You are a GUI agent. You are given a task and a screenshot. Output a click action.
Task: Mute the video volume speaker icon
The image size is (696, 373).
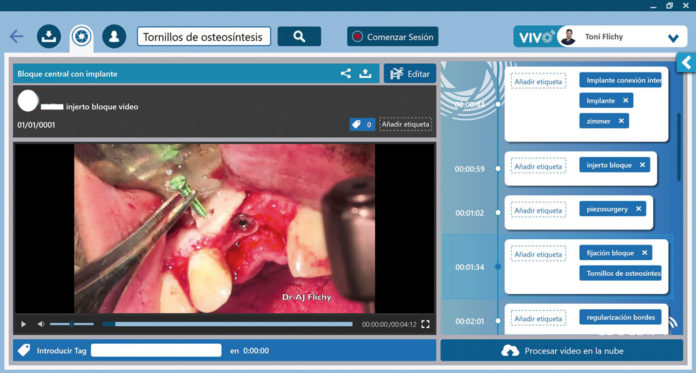point(41,325)
